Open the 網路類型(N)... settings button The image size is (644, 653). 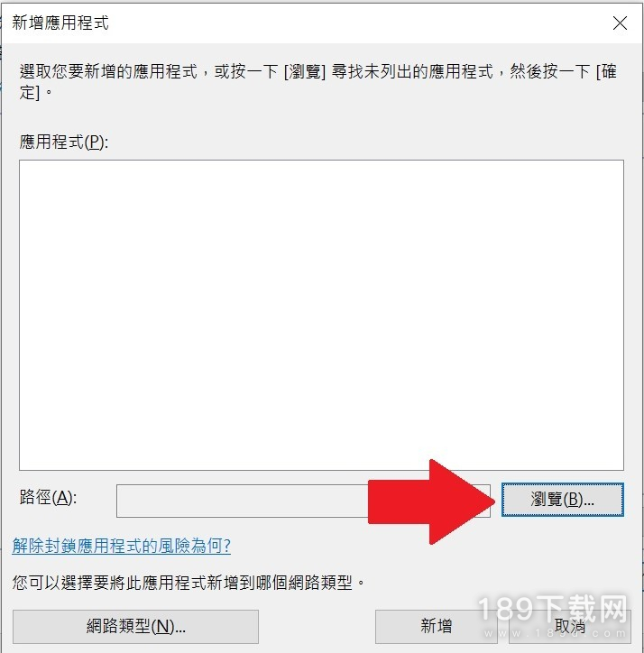[x=135, y=626]
